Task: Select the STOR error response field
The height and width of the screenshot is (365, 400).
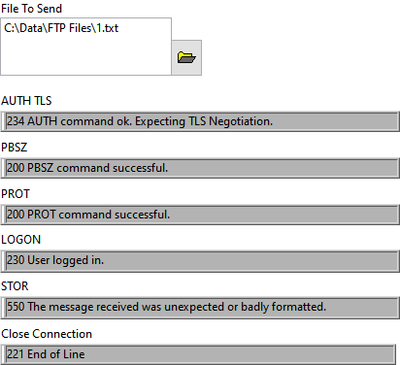Action: point(200,307)
